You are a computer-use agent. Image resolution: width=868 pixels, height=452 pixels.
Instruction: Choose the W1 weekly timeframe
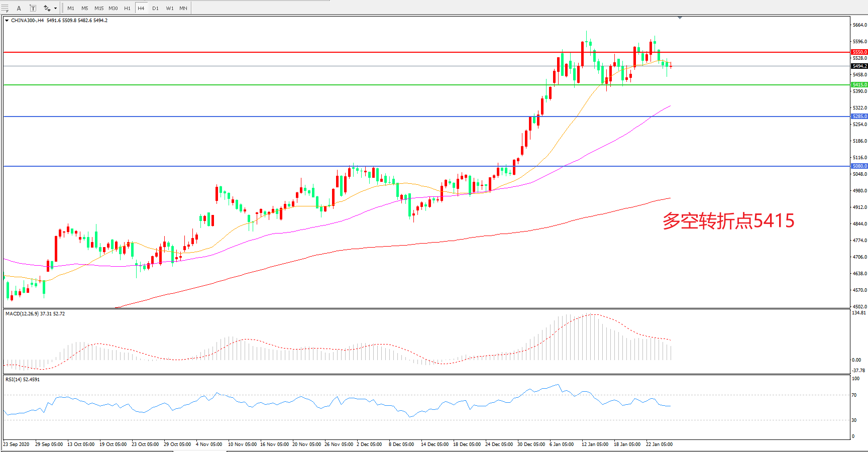[x=170, y=8]
